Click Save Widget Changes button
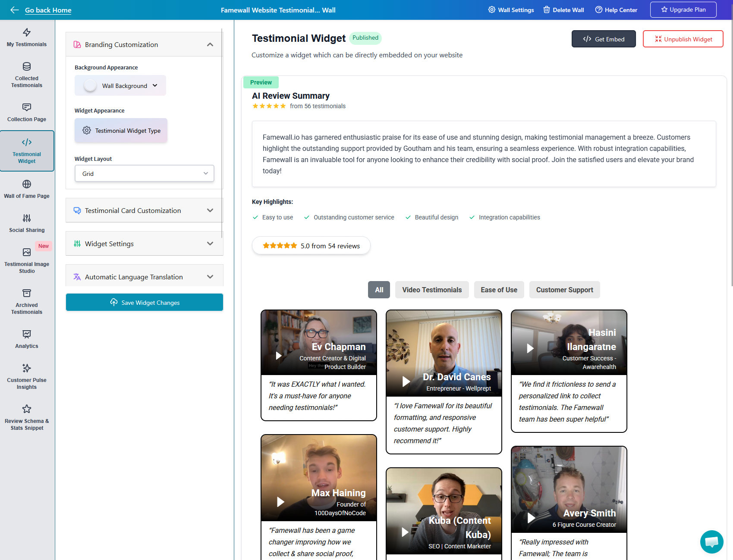Viewport: 733px width, 560px height. tap(145, 302)
